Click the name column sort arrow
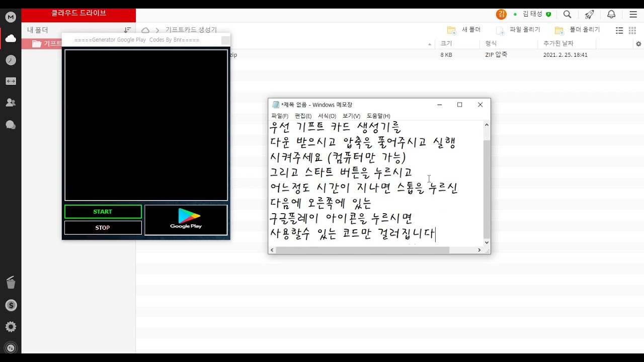 click(x=430, y=44)
